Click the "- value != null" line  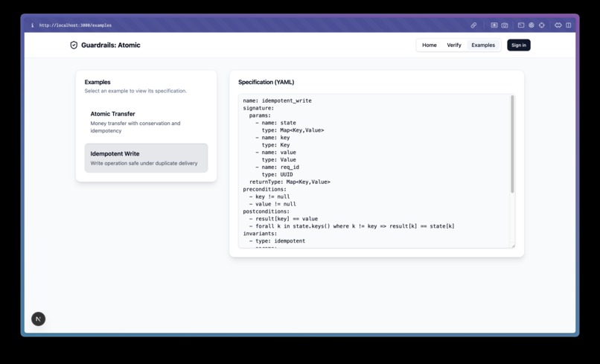(x=272, y=204)
